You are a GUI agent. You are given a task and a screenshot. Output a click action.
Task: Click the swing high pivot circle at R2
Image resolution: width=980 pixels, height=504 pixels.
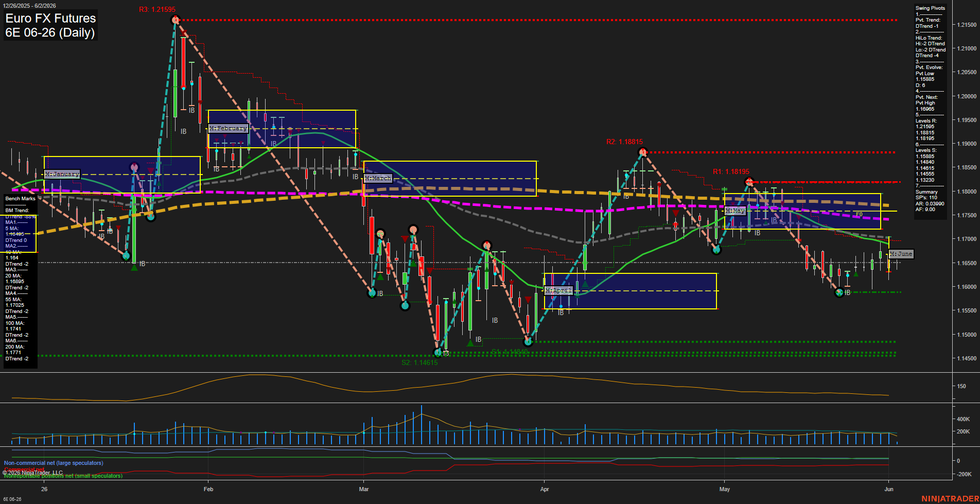tap(642, 152)
